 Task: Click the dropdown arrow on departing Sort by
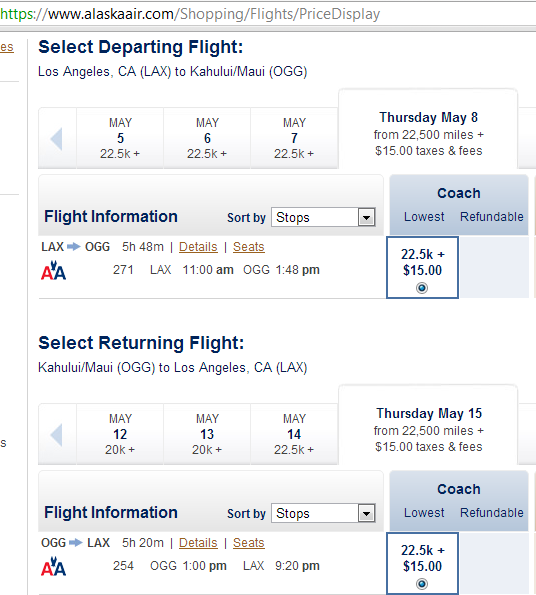[x=366, y=217]
